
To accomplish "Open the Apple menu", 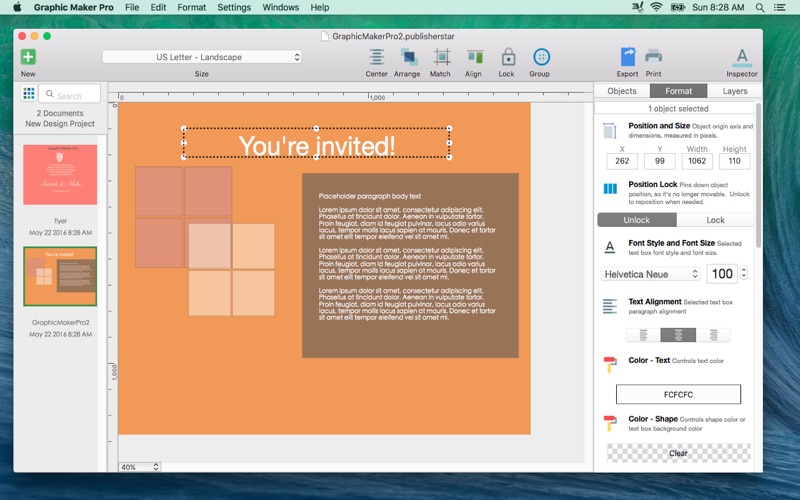I will 17,7.
